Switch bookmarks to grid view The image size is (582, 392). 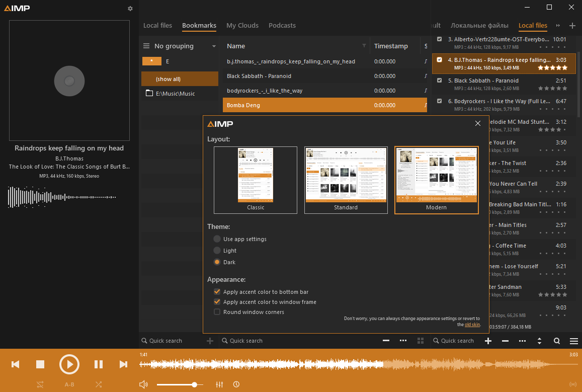click(x=421, y=341)
